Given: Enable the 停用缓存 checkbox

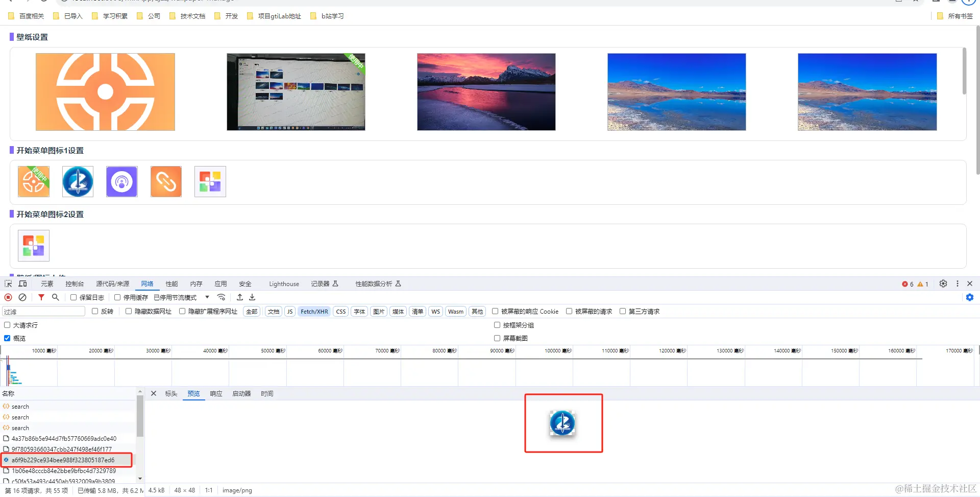Looking at the screenshot, I should 117,297.
